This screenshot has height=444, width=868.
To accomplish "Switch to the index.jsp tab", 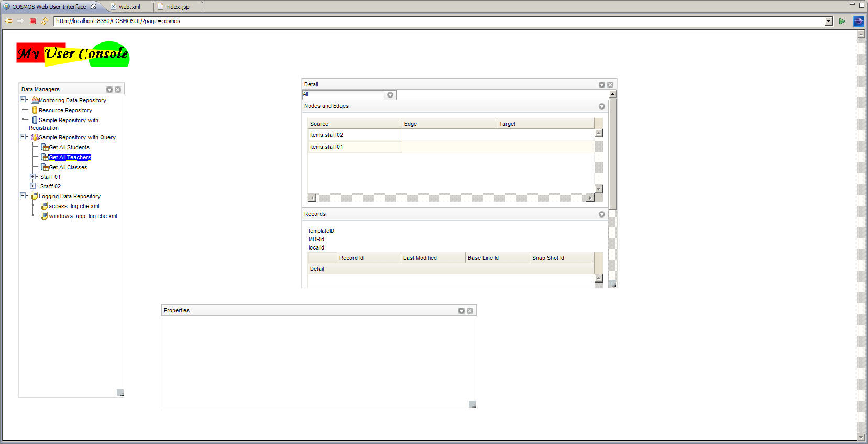I will pyautogui.click(x=178, y=7).
